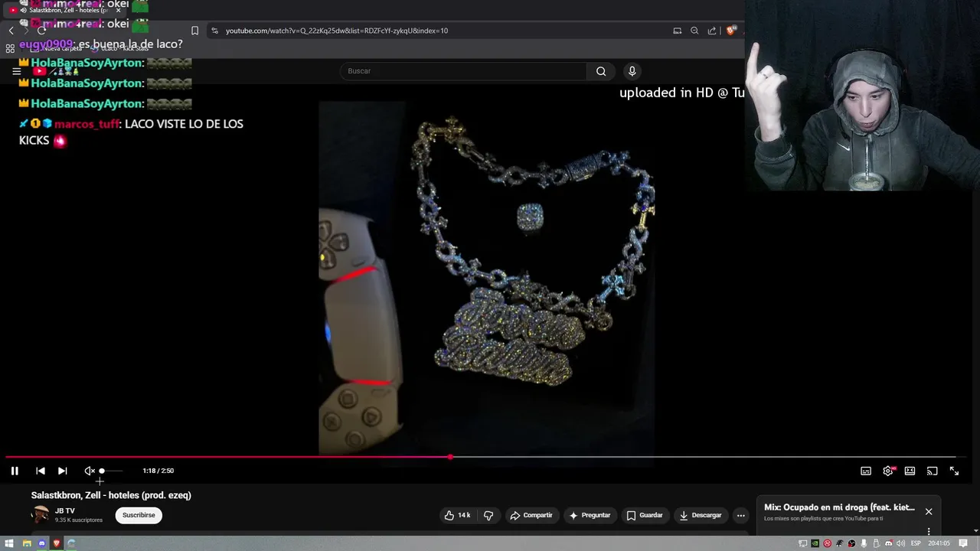Unmute the video with the speaker icon
The image size is (980, 551).
click(x=90, y=471)
